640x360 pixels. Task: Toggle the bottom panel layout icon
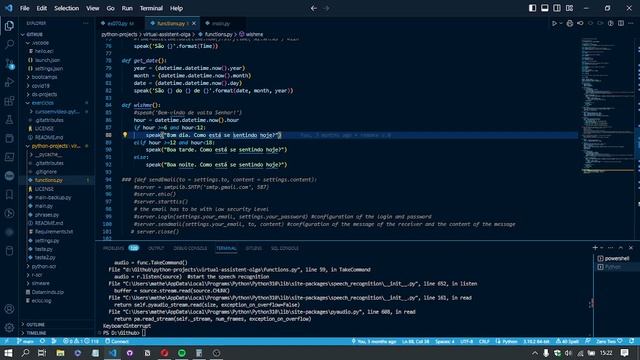click(x=544, y=8)
